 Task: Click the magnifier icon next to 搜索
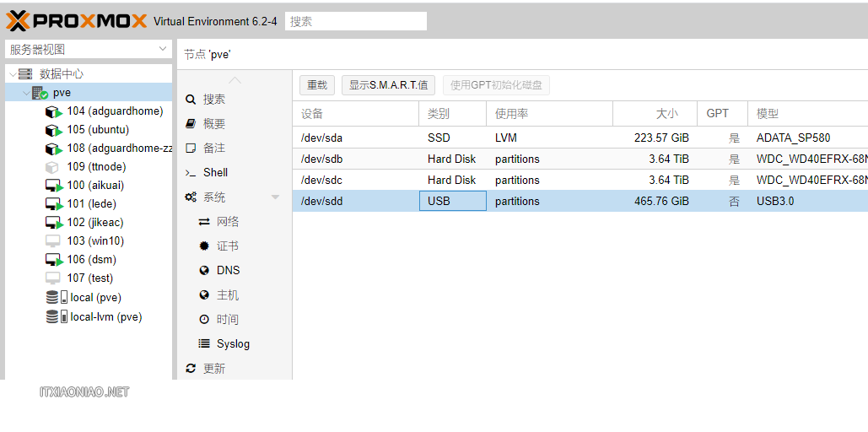(x=191, y=100)
